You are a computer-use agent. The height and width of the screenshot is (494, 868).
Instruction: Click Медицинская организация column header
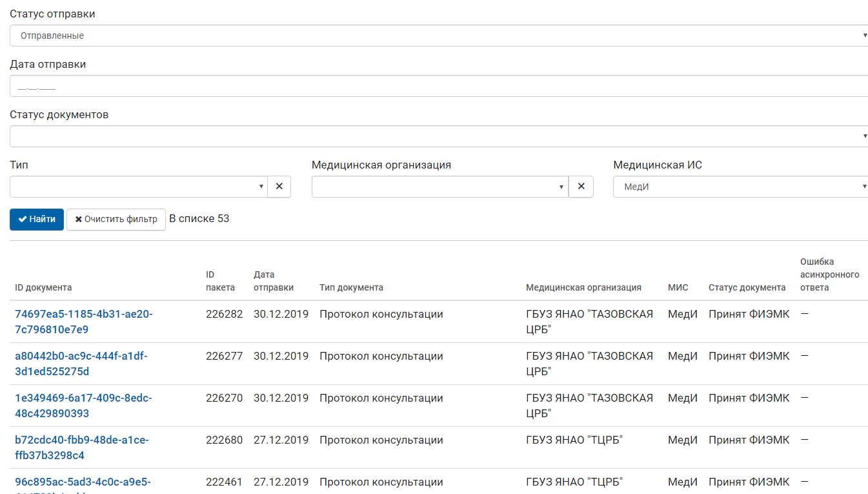[583, 287]
